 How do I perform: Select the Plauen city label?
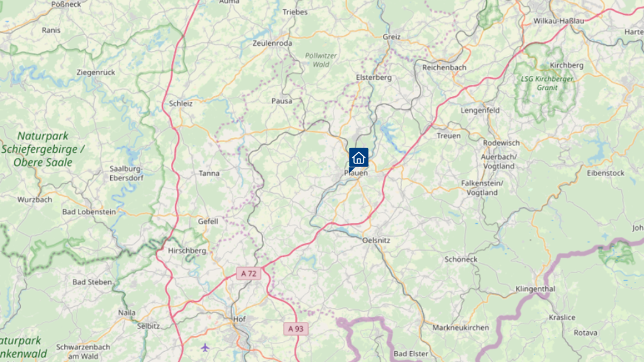(x=356, y=173)
